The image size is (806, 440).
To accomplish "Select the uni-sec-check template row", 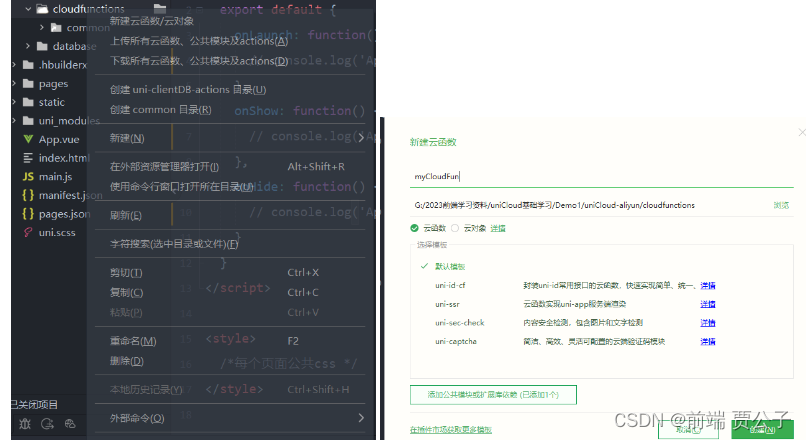I will click(601, 323).
